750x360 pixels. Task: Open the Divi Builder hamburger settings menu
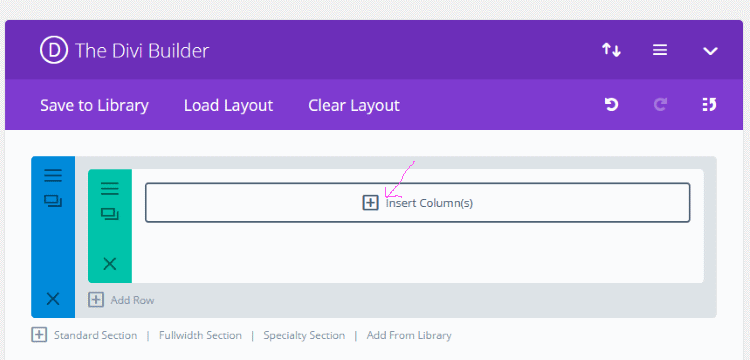(660, 50)
